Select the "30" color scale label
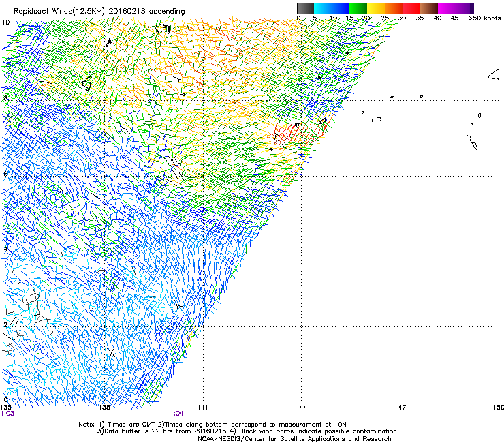 (402, 18)
